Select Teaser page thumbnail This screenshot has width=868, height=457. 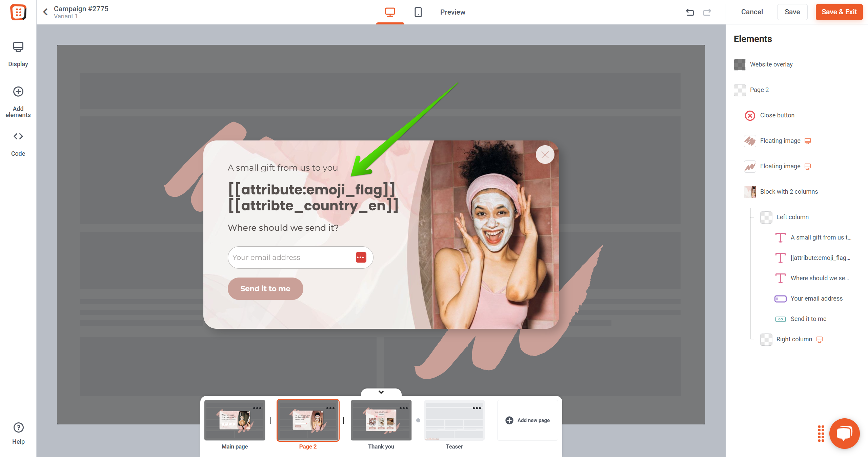tap(454, 420)
